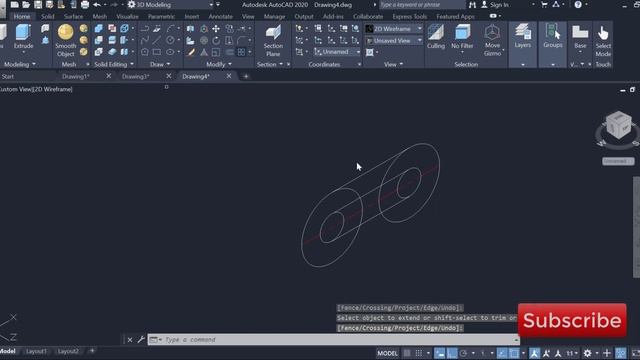Click the Array tool in Modify panel
Screen dimensions: 640x360
242,52
